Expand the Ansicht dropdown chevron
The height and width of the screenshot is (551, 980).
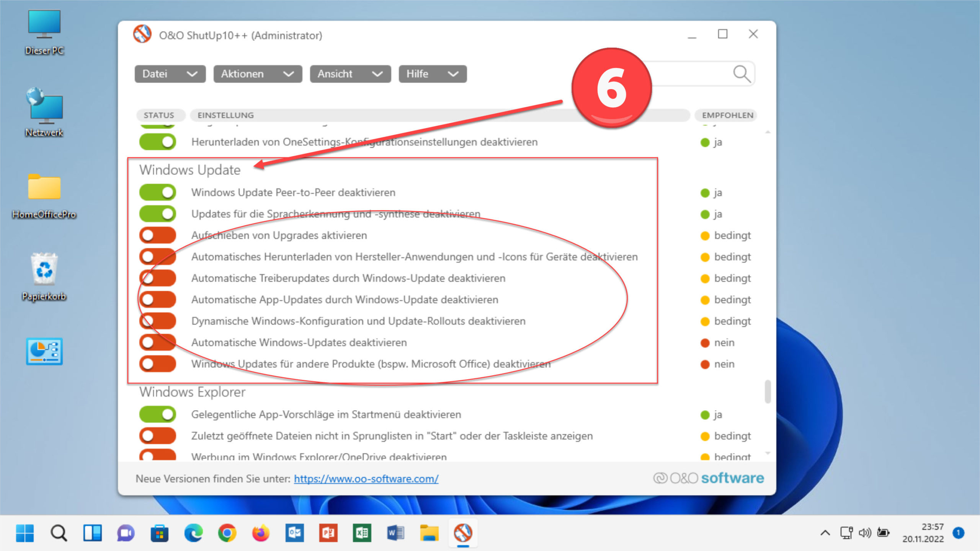(x=378, y=74)
